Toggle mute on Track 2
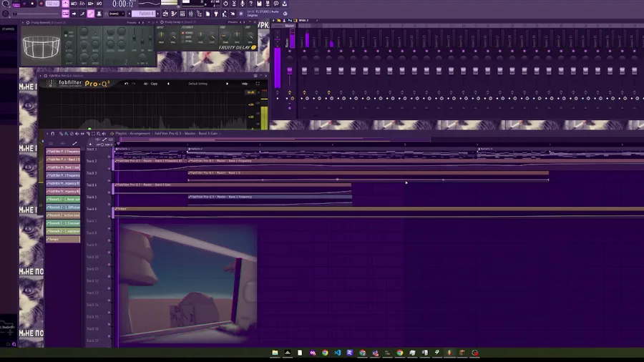This screenshot has width=644, height=362. pyautogui.click(x=109, y=168)
